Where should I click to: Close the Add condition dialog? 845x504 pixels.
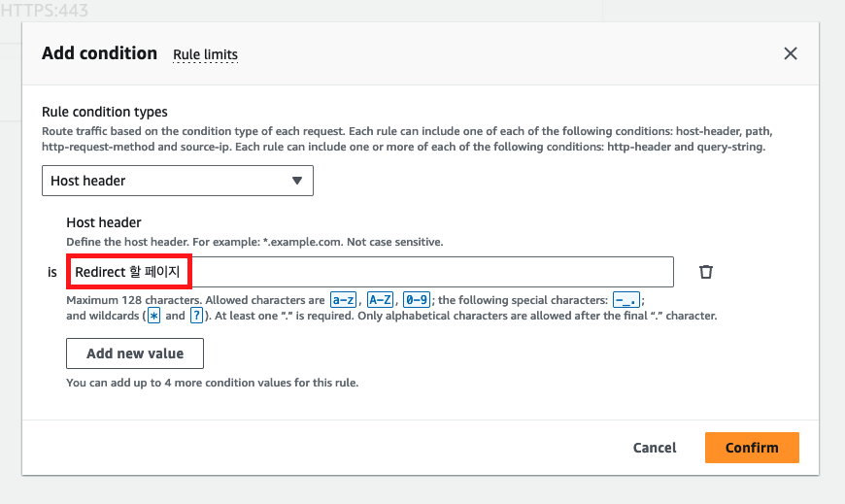(x=791, y=53)
